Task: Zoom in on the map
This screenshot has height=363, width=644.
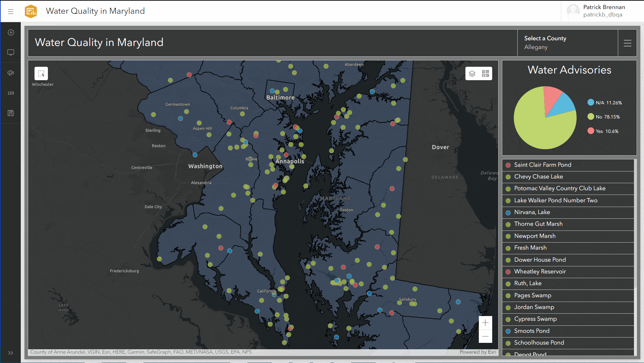Action: tap(485, 323)
